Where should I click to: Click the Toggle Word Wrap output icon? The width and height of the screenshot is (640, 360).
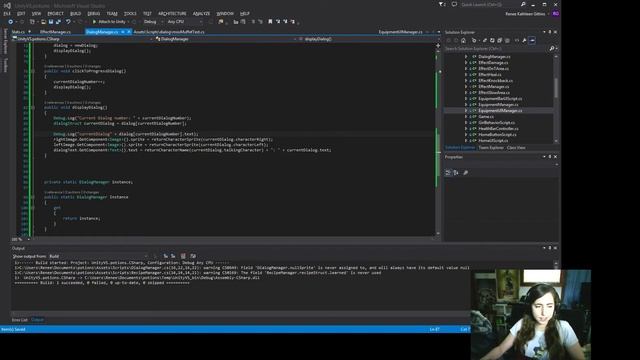click(193, 256)
